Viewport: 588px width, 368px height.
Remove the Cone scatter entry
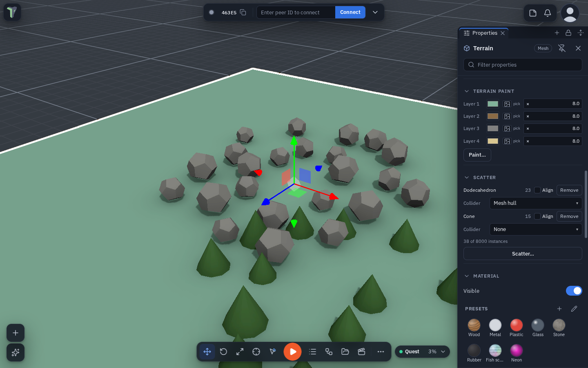pos(569,216)
